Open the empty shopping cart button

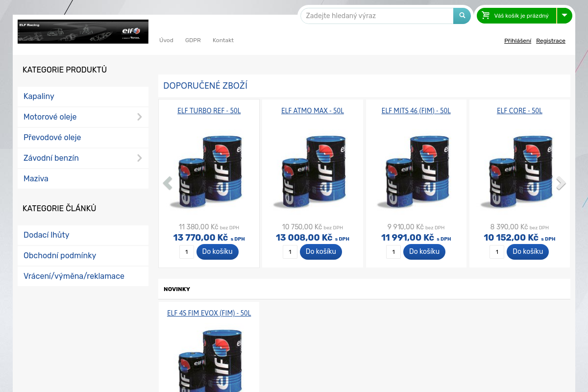pyautogui.click(x=516, y=16)
